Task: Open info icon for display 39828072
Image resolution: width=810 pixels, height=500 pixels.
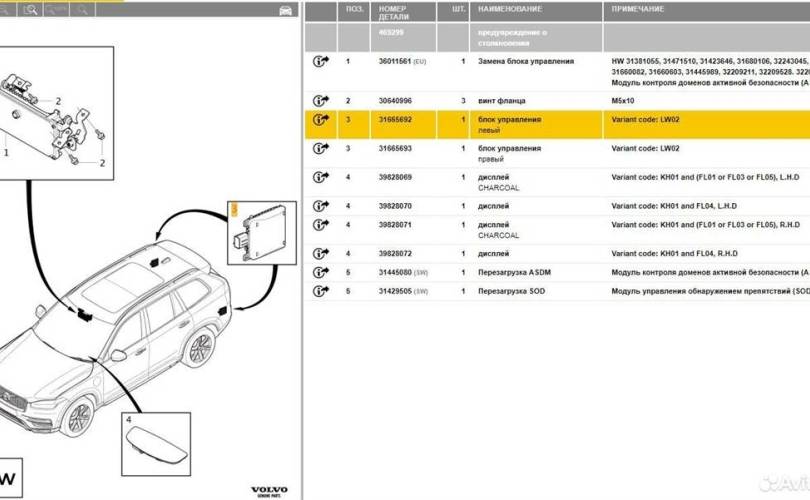Action: pyautogui.click(x=321, y=254)
